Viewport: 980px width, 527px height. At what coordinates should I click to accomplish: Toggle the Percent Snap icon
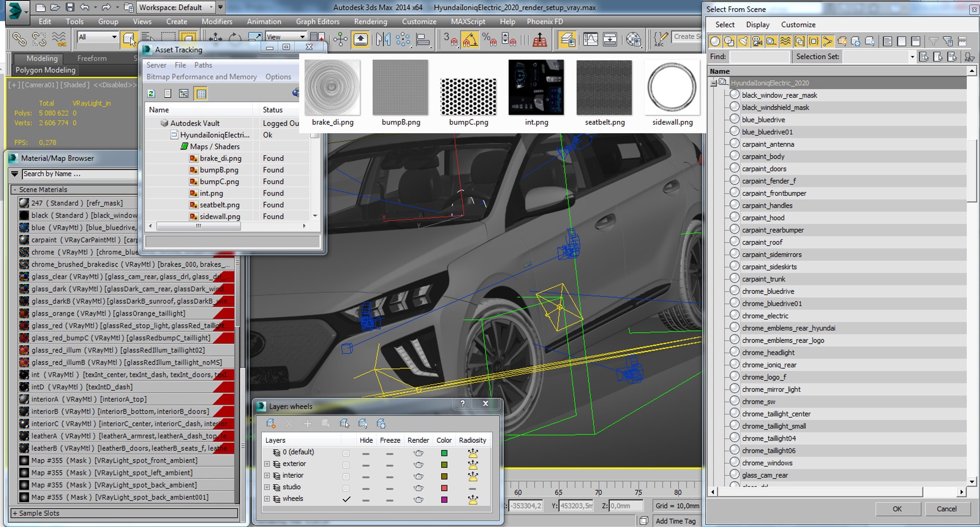pyautogui.click(x=489, y=39)
